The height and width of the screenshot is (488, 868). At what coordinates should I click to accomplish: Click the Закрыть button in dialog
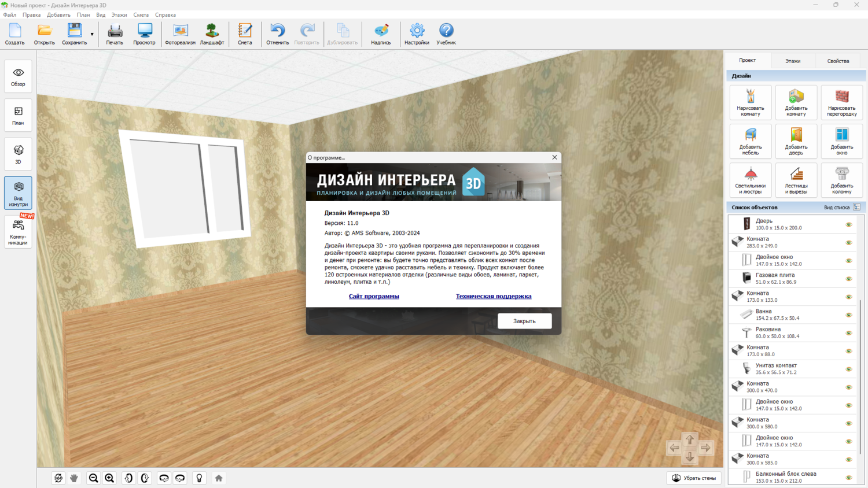point(524,321)
